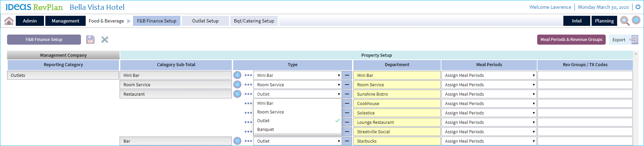Click the home icon in navigation bar

[9, 21]
